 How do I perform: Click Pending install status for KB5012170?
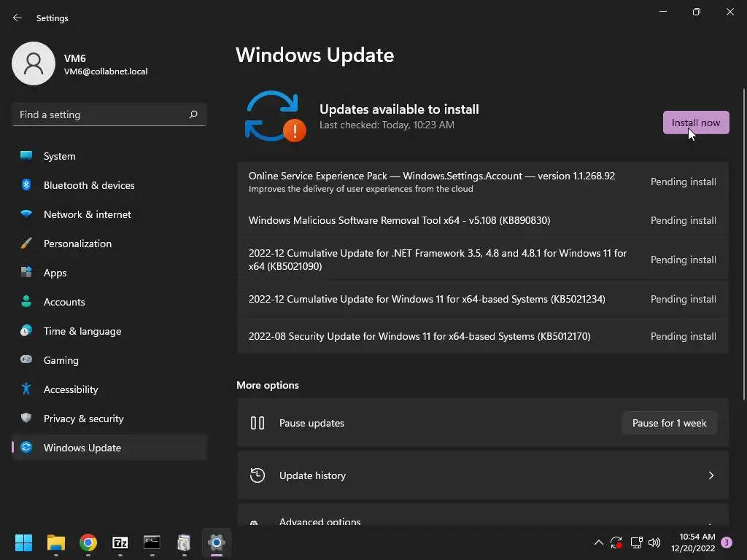point(683,336)
